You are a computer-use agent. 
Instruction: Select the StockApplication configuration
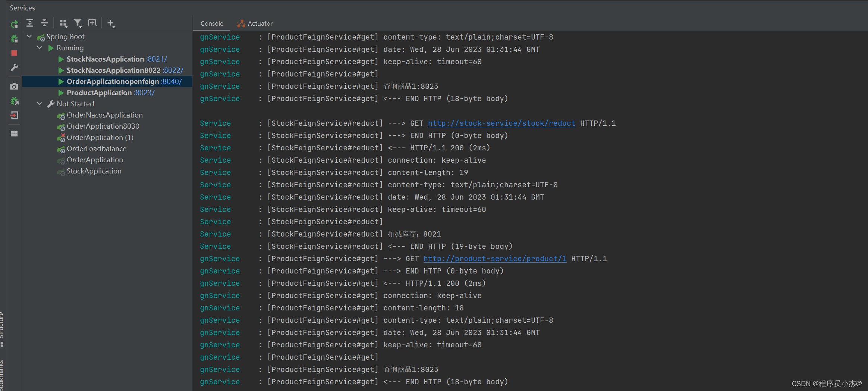click(x=94, y=171)
